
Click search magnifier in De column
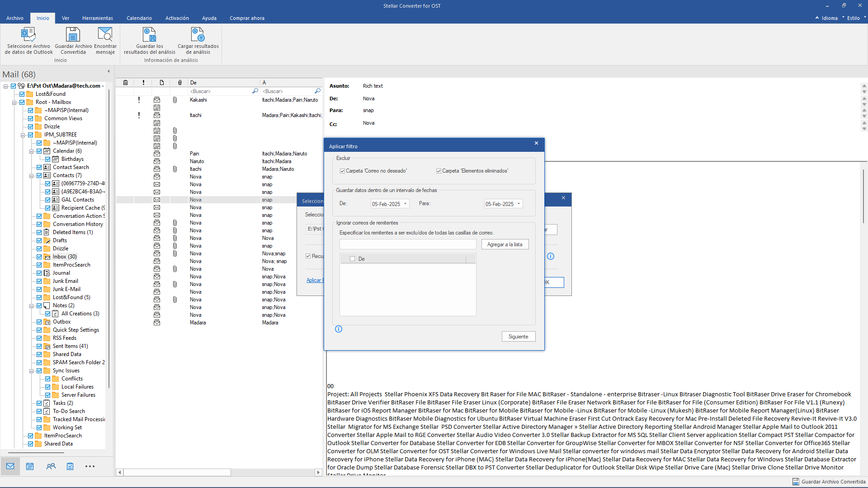255,91
